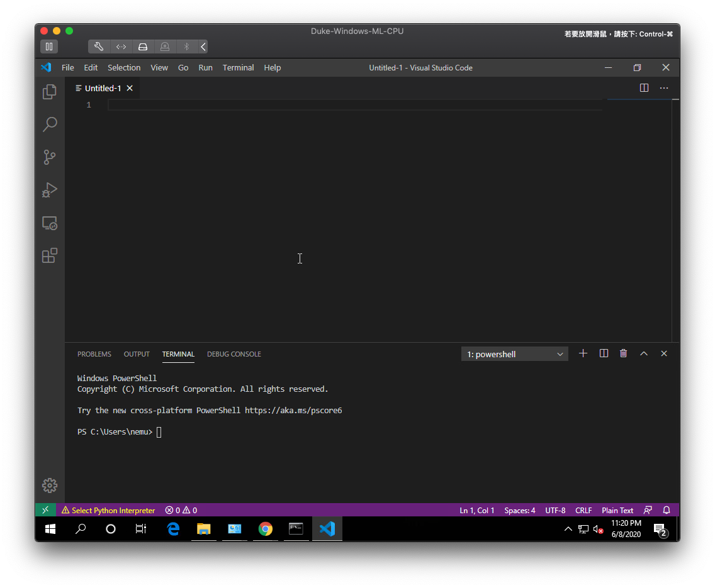
Task: Add a new terminal with the plus icon
Action: point(583,353)
